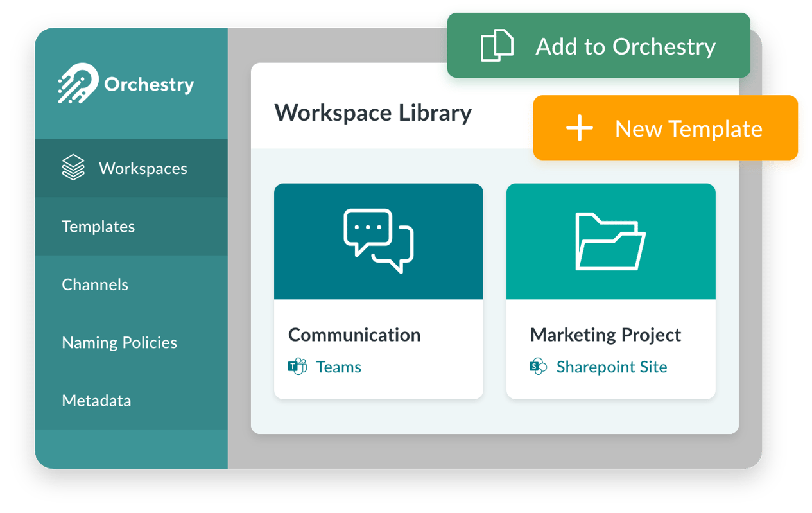Click the chat bubbles icon on Communication card
Viewport: 812px width, 513px height.
379,241
